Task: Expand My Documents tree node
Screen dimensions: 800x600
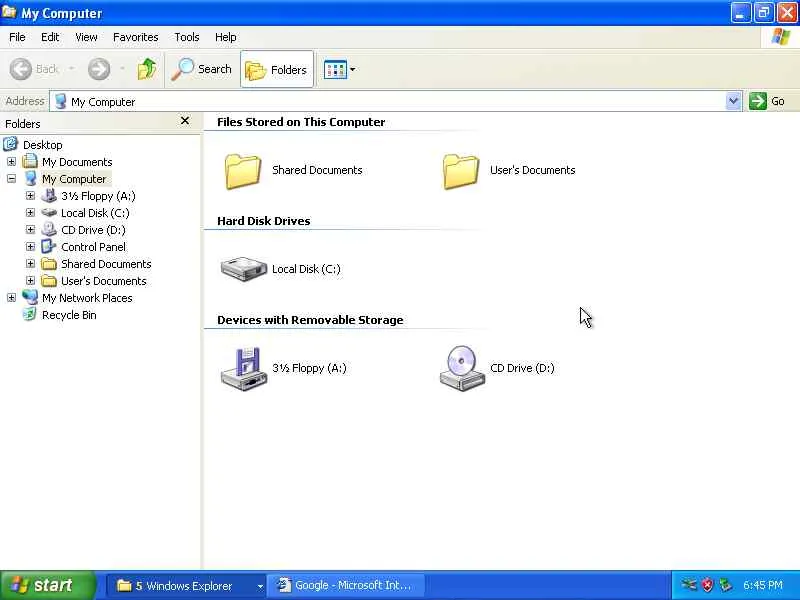Action: click(x=11, y=162)
